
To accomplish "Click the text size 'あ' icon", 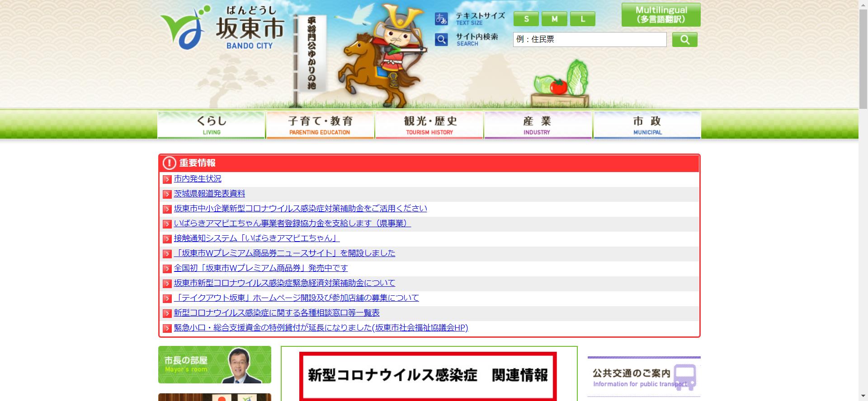I will 441,19.
